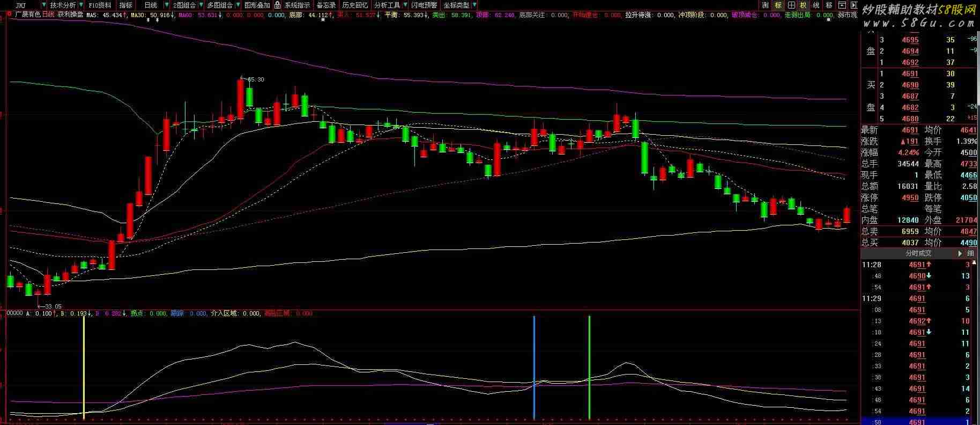Image resolution: width=980 pixels, height=425 pixels.
Task: Select the 分时成交 panel header
Action: [x=918, y=253]
